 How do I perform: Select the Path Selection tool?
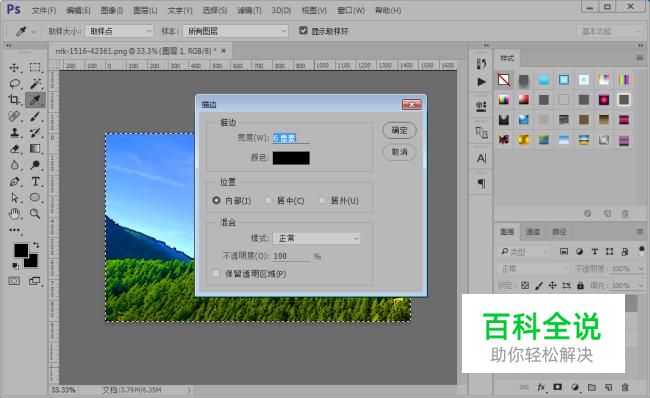tap(14, 198)
